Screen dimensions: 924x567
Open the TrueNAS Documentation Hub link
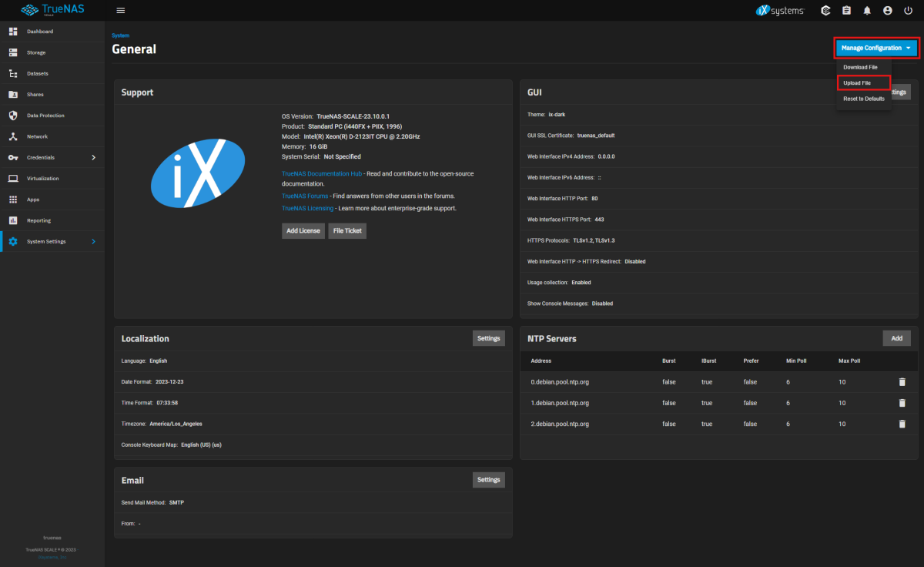coord(322,174)
